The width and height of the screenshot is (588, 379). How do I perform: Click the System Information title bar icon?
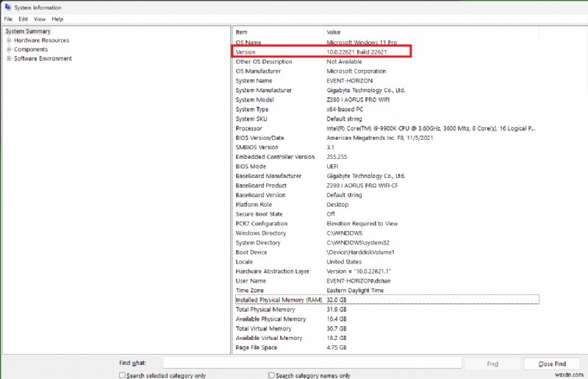coord(7,7)
